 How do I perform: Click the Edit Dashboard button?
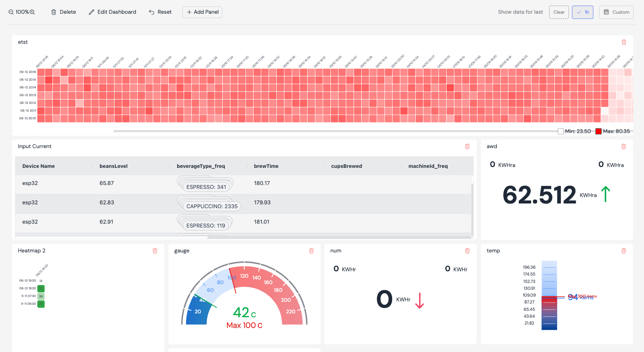coord(112,12)
